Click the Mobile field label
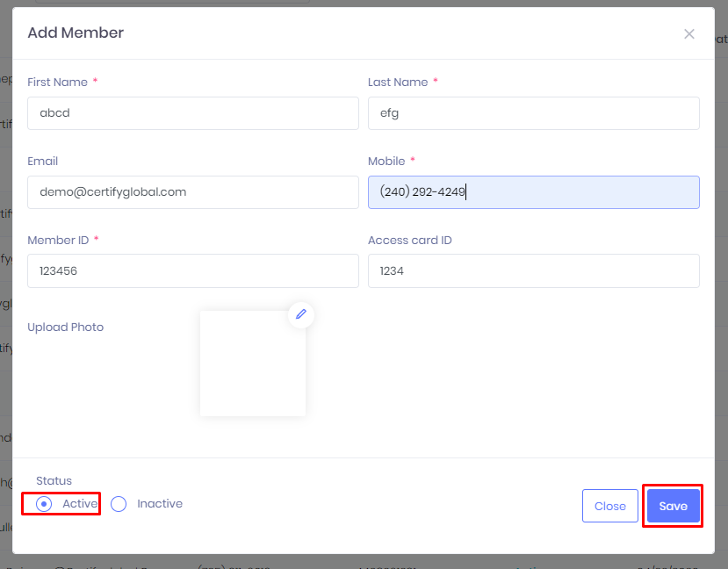The image size is (728, 569). (x=386, y=162)
